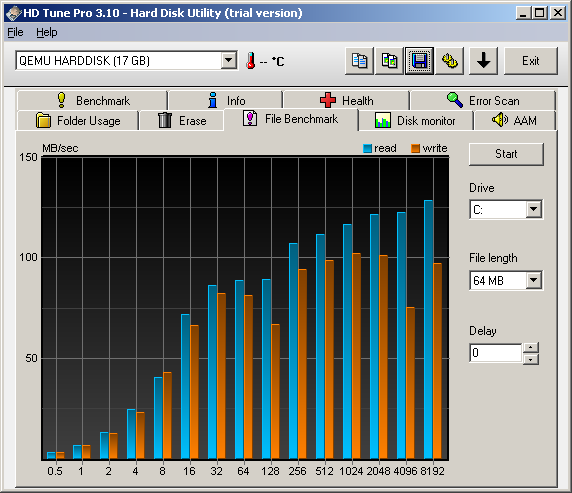Switch to the Benchmark tab
572x493 pixels.
pyautogui.click(x=92, y=100)
